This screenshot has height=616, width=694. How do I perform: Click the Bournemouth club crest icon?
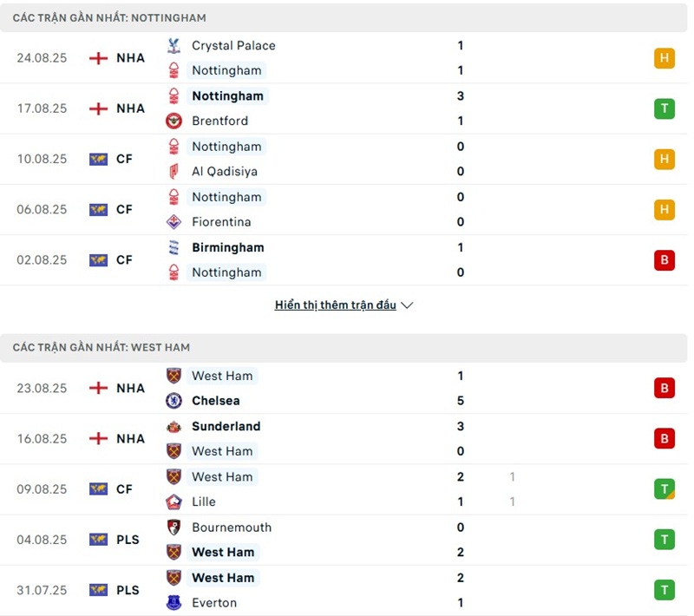pos(173,527)
